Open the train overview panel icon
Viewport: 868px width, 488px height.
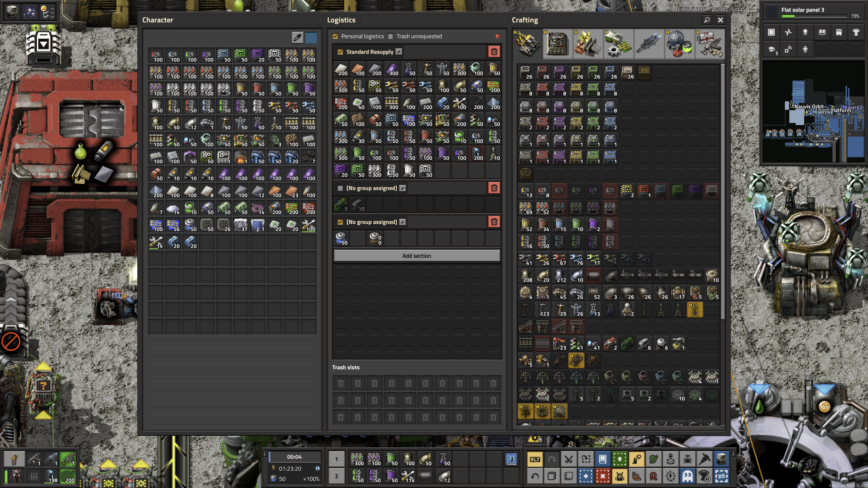coord(839,32)
